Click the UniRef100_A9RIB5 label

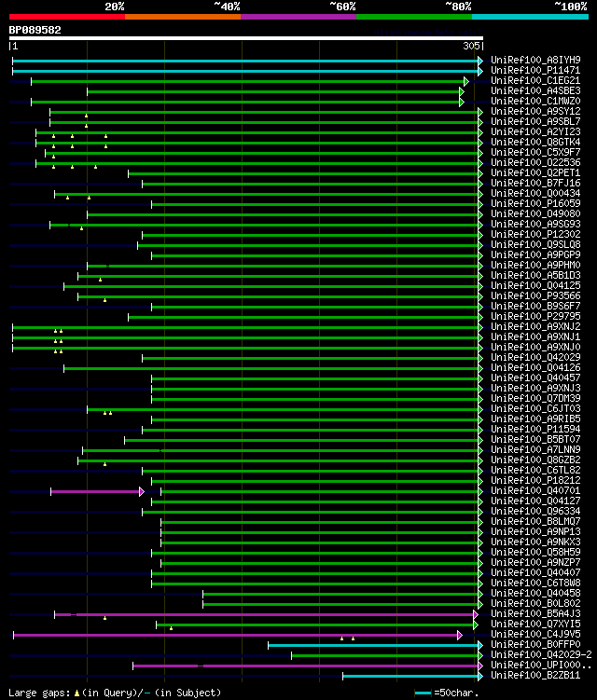click(535, 419)
